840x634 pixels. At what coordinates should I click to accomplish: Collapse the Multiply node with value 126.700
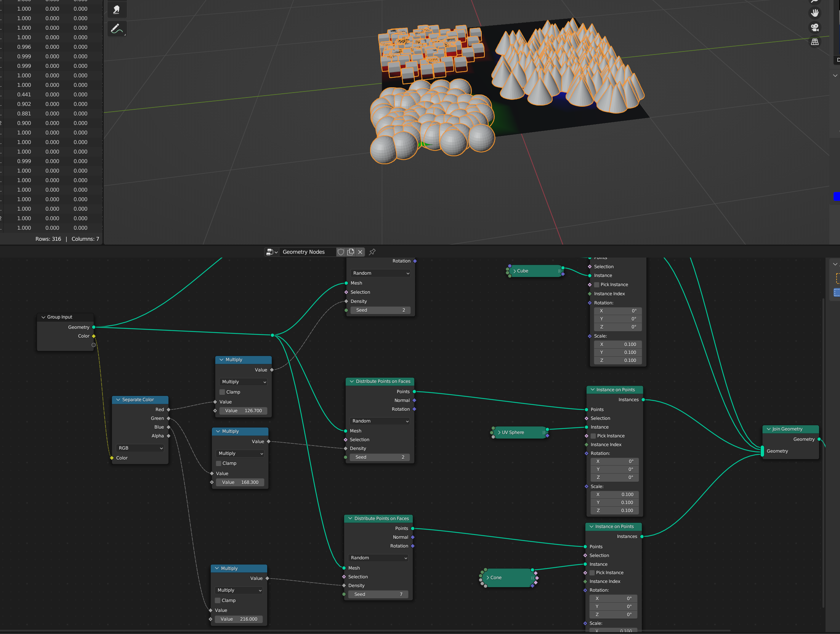[x=221, y=360]
